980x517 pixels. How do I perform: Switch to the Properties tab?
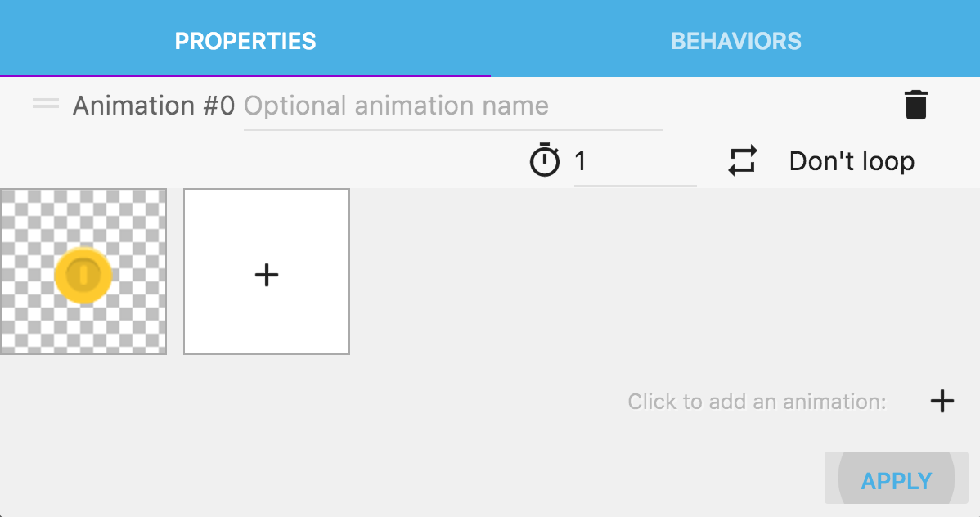pos(245,41)
